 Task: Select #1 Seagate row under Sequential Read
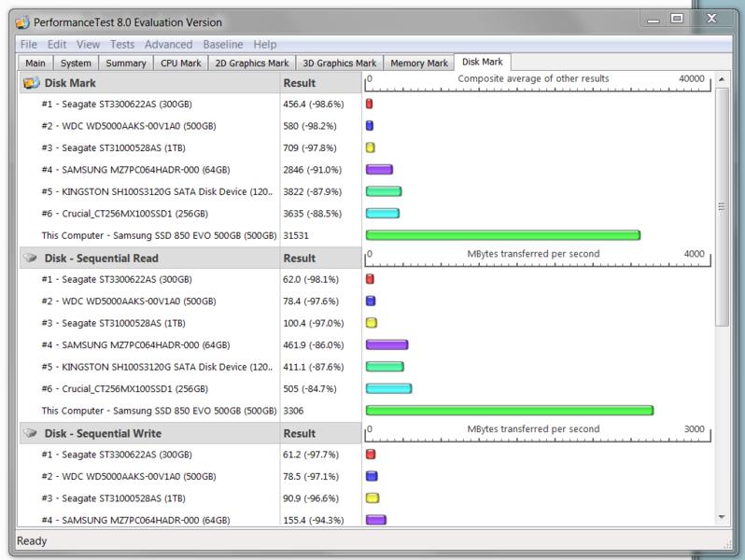pos(117,279)
